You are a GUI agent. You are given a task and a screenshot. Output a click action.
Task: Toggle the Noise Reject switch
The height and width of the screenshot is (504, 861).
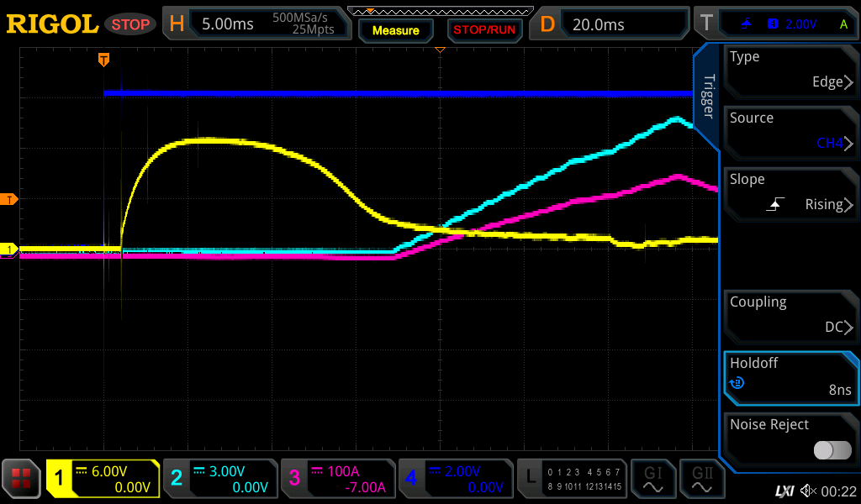coord(832,450)
